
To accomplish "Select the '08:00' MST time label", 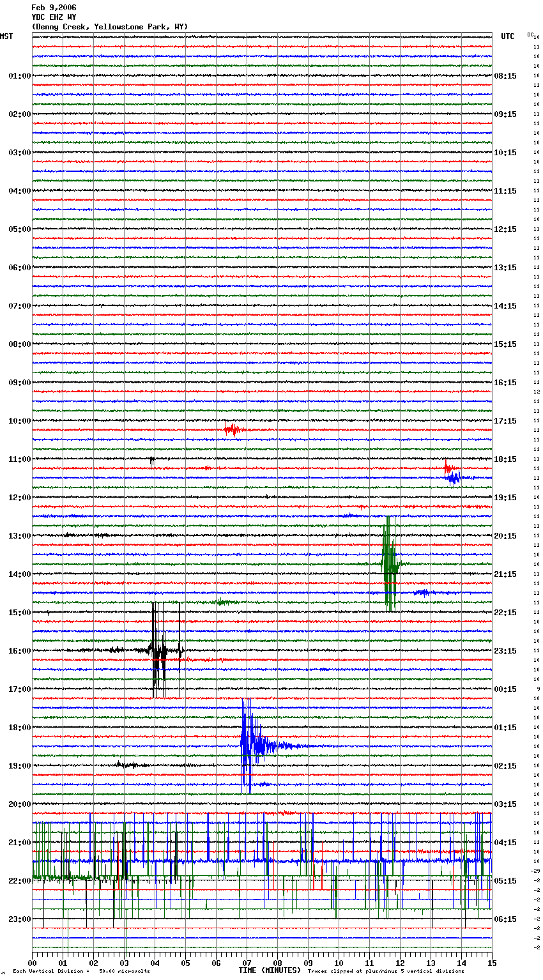I will click(20, 344).
